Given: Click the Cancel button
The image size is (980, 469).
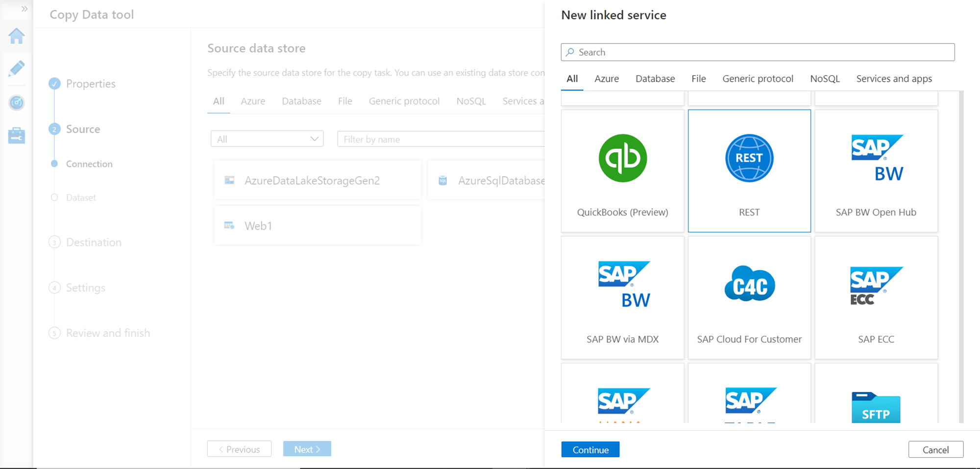Looking at the screenshot, I should click(x=935, y=449).
